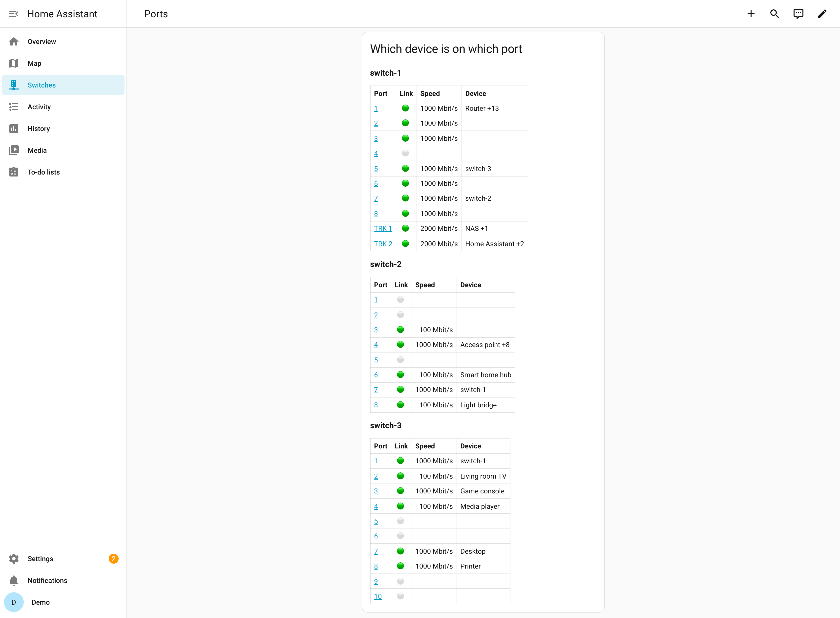840x618 pixels.
Task: Click the switch-2 section heading
Action: pos(386,264)
